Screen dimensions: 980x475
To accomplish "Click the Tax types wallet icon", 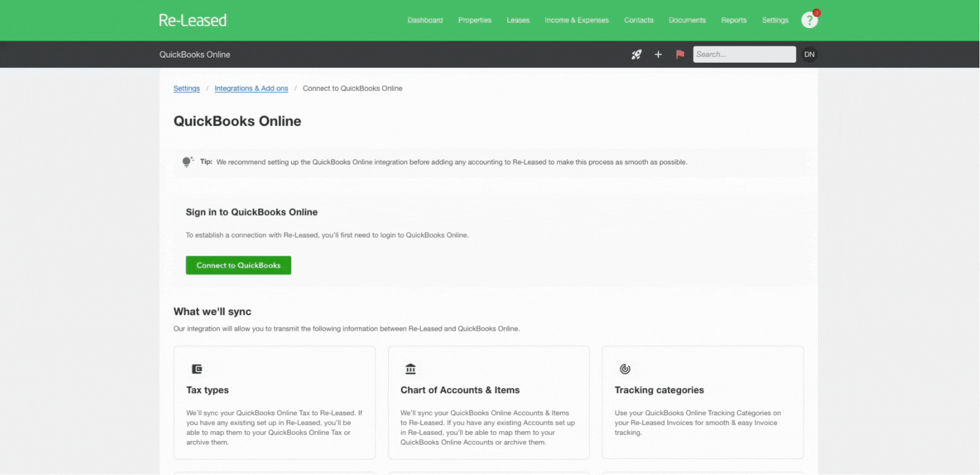I will (197, 369).
